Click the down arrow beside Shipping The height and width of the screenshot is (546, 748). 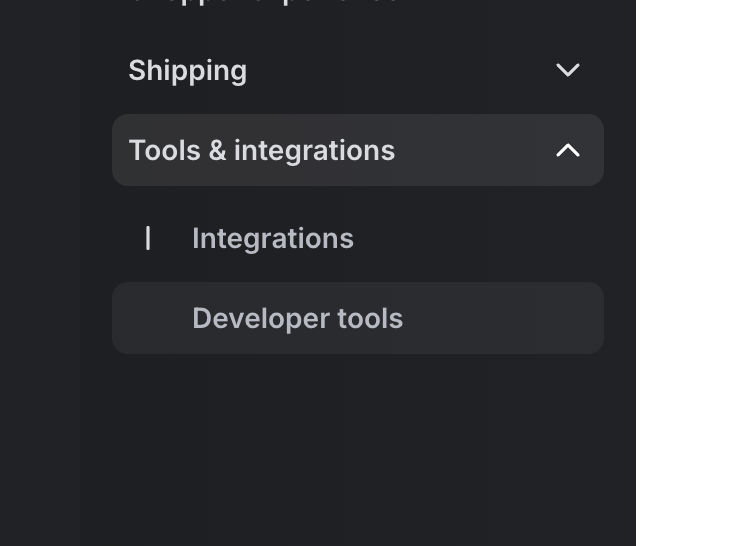567,70
